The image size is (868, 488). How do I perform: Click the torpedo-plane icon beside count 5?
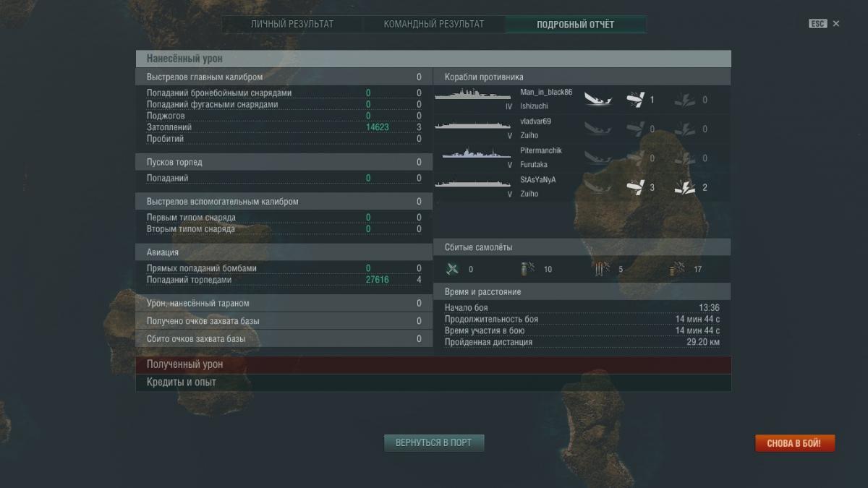point(603,269)
